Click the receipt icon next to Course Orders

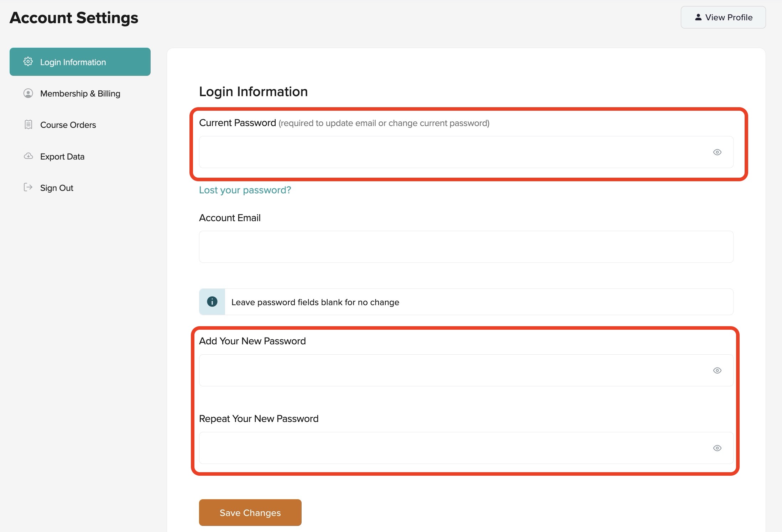click(28, 125)
